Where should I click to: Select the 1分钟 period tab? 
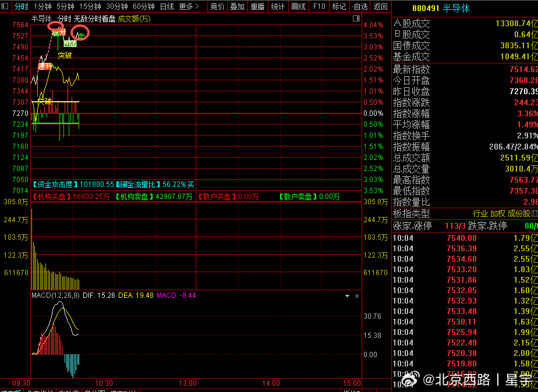coord(43,6)
